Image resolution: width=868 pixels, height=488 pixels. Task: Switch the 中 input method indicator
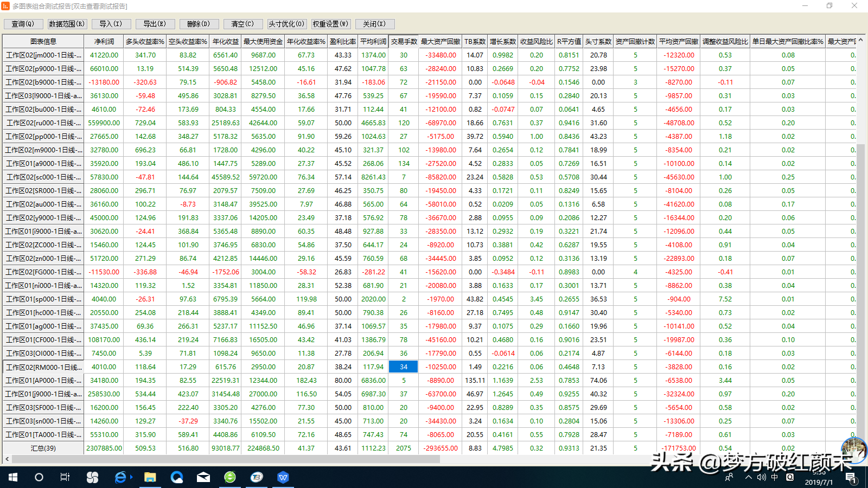pyautogui.click(x=775, y=478)
